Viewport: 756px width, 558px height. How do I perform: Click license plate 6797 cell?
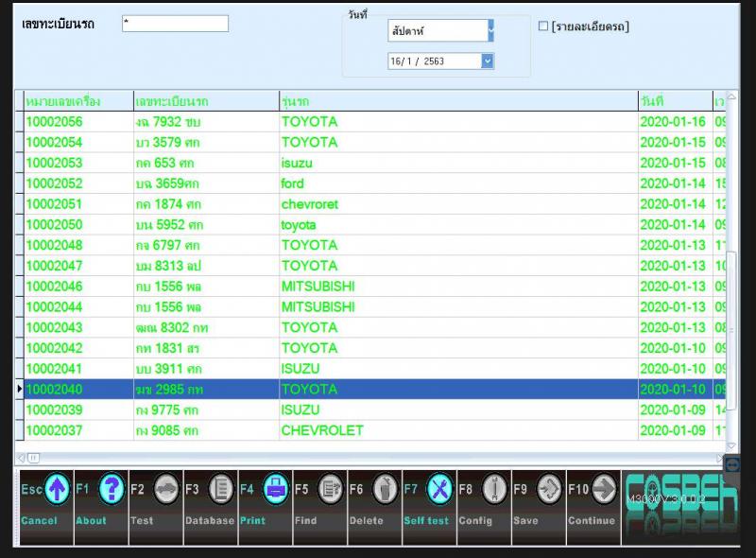pyautogui.click(x=206, y=245)
